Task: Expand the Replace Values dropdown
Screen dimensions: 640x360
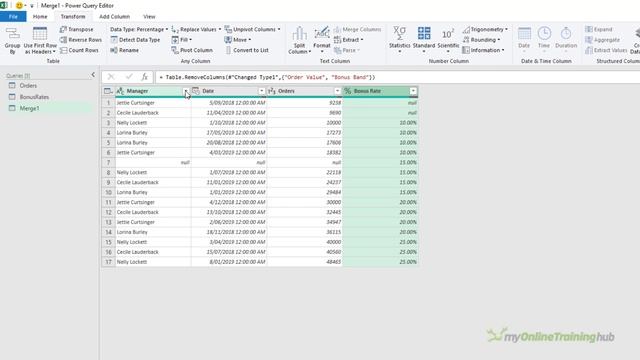Action: [220, 29]
